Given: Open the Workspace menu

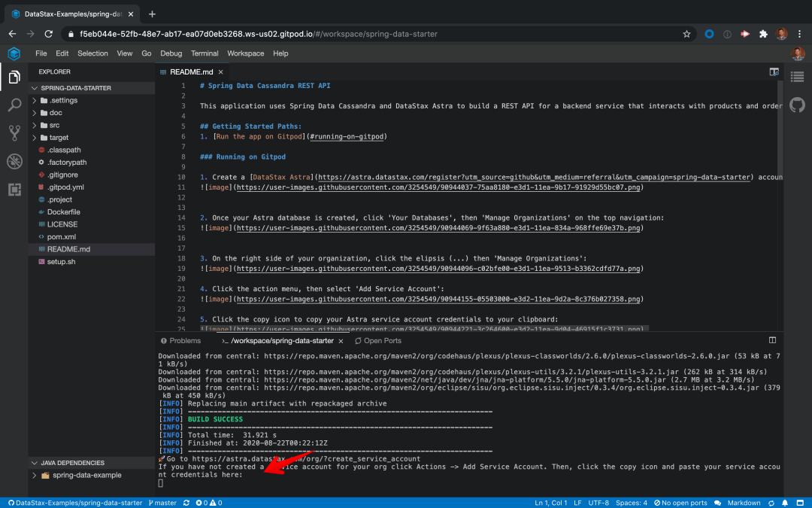Looking at the screenshot, I should 245,53.
